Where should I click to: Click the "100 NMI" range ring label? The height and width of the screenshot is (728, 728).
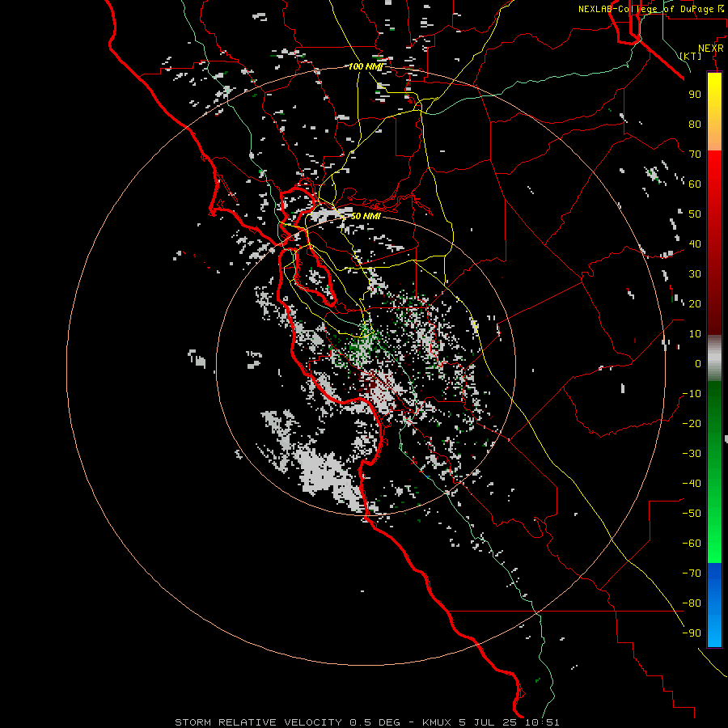(x=366, y=66)
